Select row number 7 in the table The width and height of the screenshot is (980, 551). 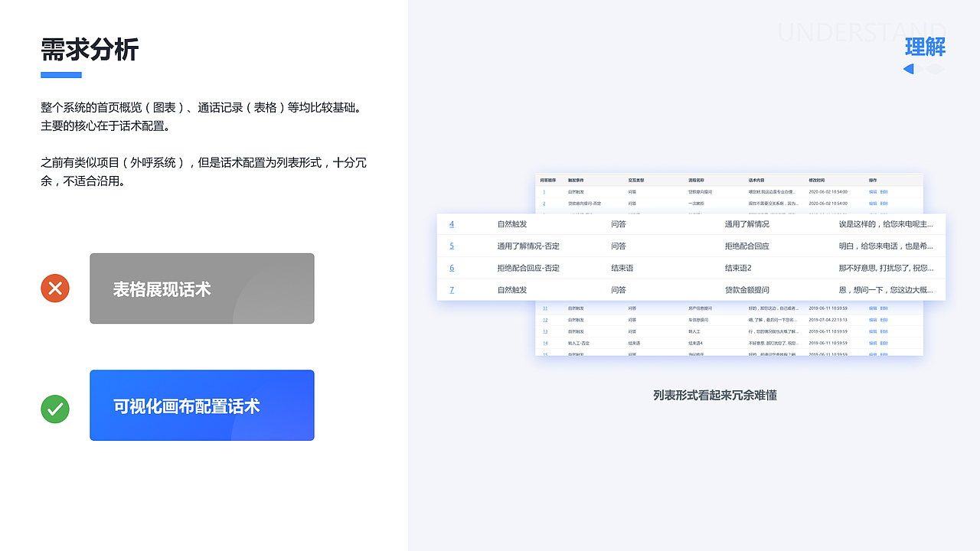pyautogui.click(x=452, y=290)
